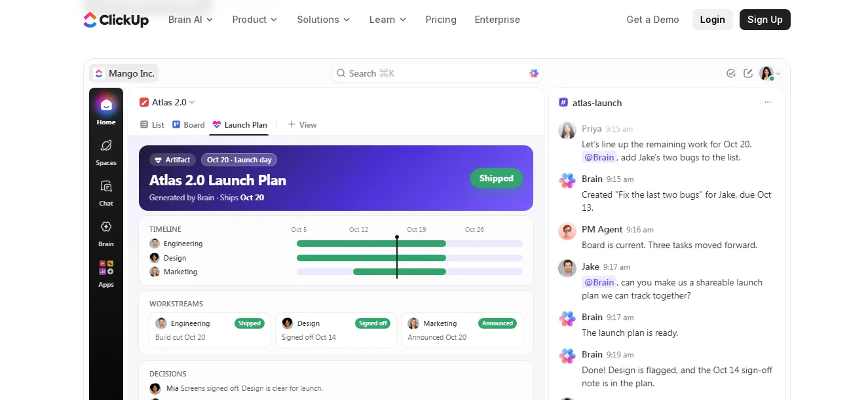
Task: Open Chat in the left sidebar
Action: point(106,193)
